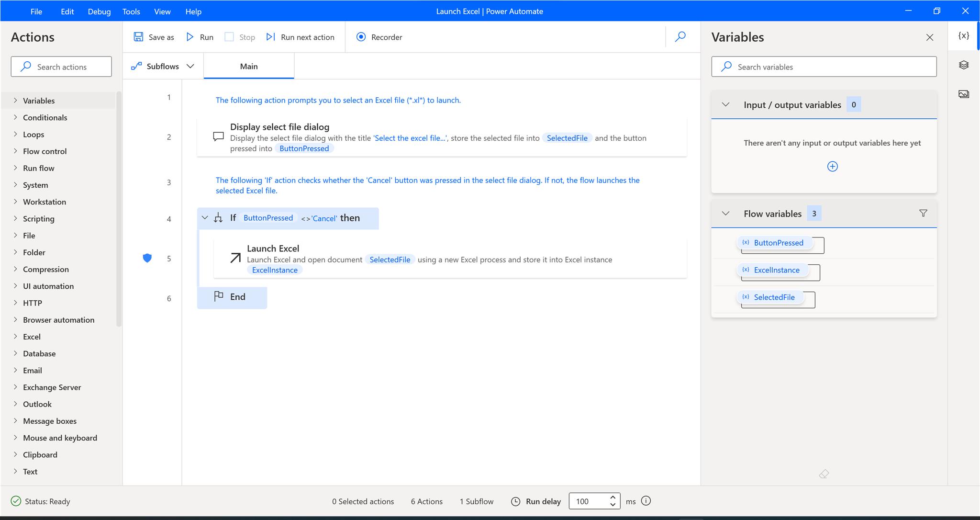Open the UI elements layers icon
The image size is (980, 520).
pyautogui.click(x=964, y=65)
